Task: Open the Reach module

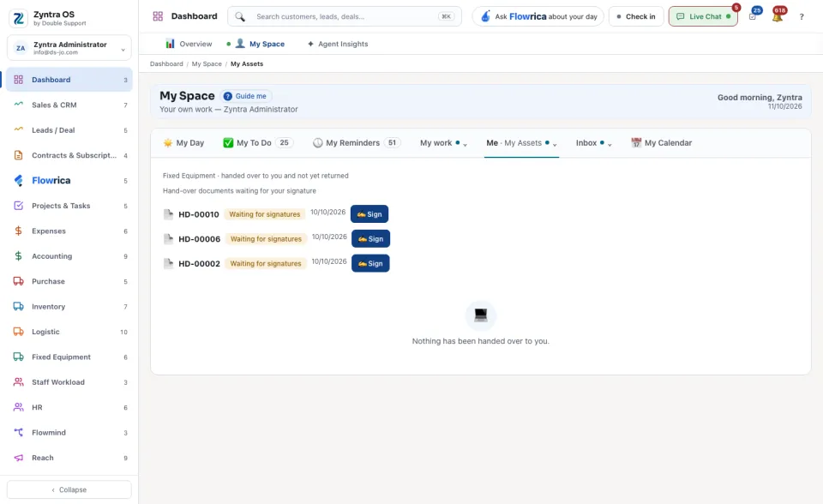Action: 69,458
